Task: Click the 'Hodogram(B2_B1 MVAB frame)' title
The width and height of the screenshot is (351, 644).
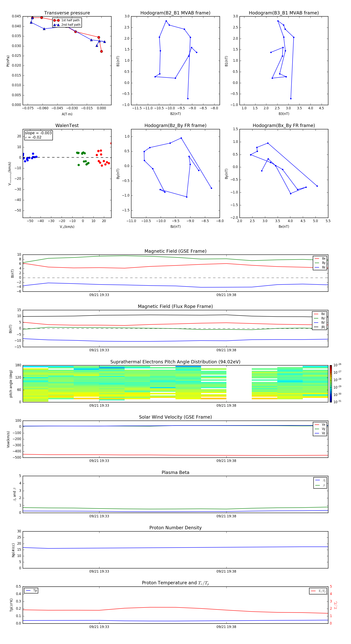Action: [175, 13]
